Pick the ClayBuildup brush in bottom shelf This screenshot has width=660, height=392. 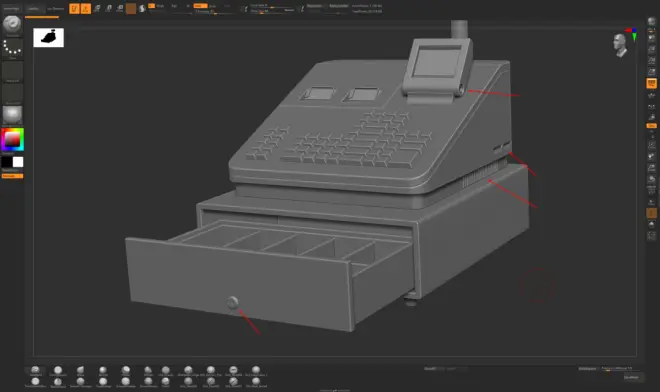click(x=58, y=371)
